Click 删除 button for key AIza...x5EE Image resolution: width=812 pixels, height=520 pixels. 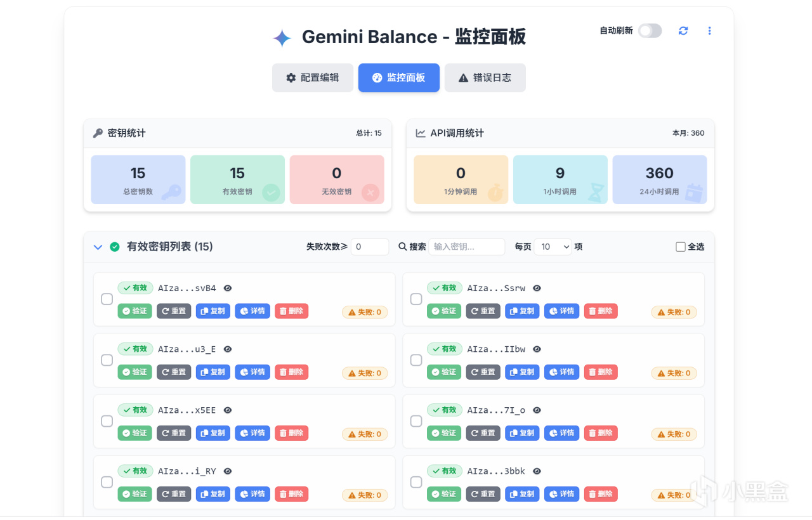291,433
